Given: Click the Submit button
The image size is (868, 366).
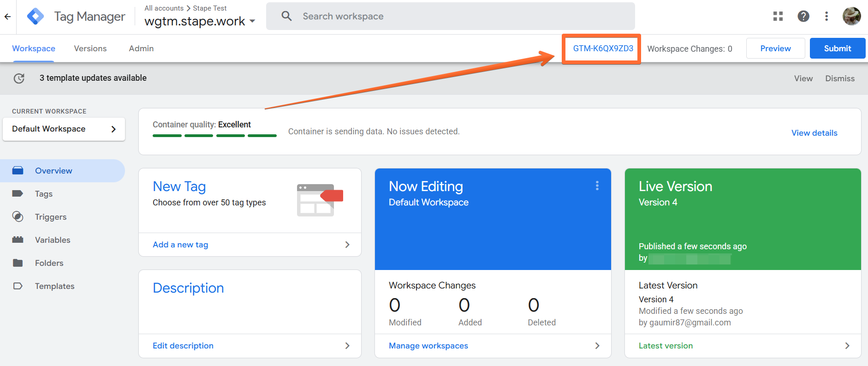Looking at the screenshot, I should (x=838, y=48).
